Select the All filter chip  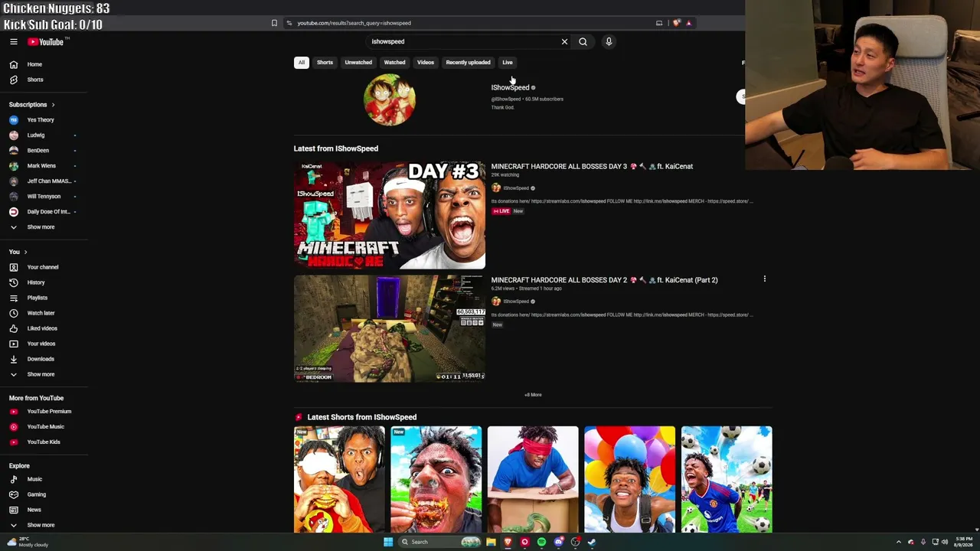point(302,63)
